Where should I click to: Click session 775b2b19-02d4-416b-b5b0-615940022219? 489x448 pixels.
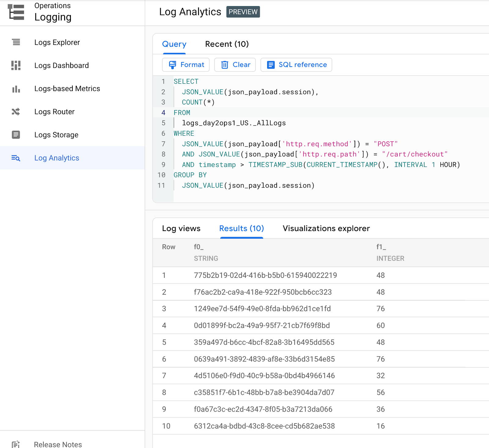265,275
